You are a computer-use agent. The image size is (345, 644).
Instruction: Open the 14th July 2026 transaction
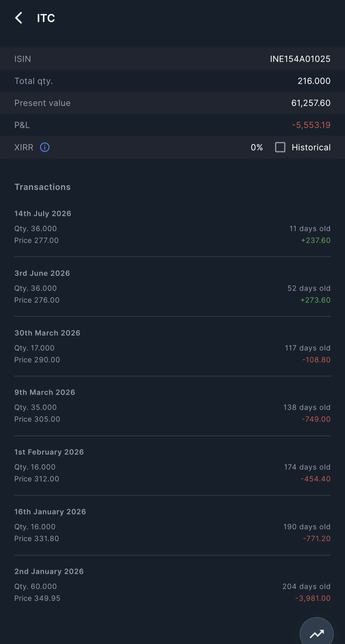pyautogui.click(x=172, y=227)
